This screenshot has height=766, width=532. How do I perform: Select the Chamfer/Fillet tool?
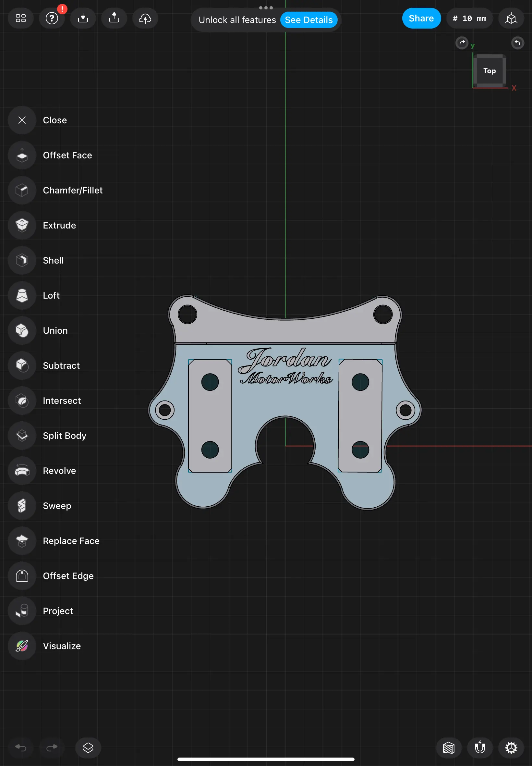pyautogui.click(x=21, y=191)
